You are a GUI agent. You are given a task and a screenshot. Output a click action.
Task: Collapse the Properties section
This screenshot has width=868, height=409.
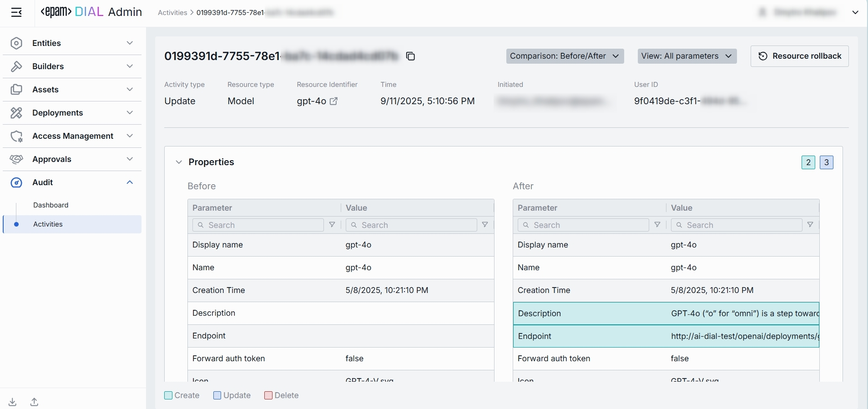(179, 162)
